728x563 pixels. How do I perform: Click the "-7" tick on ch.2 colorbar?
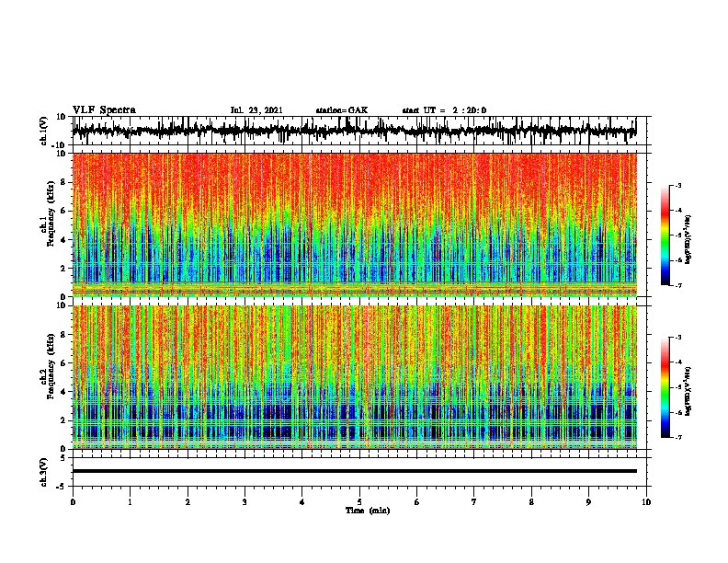click(x=677, y=437)
